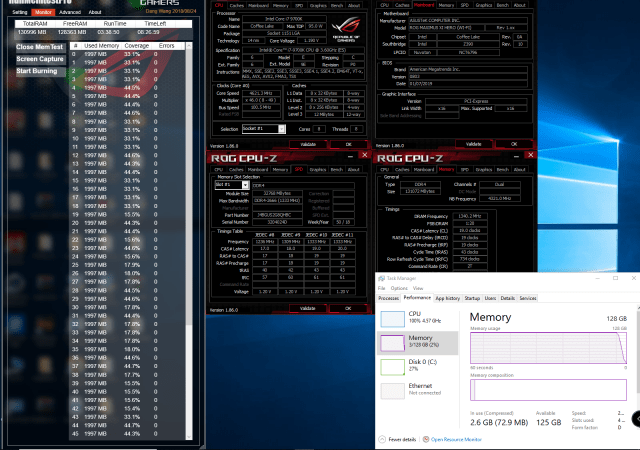Click Validate in the CPU-Z SPD window
Viewport: 640px width, 450px height.
click(308, 308)
